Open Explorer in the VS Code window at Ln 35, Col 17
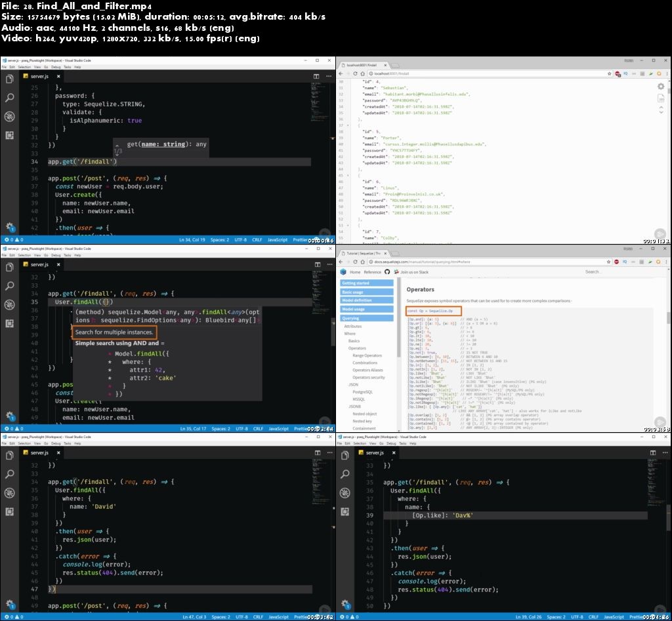This screenshot has width=672, height=621. [x=9, y=268]
